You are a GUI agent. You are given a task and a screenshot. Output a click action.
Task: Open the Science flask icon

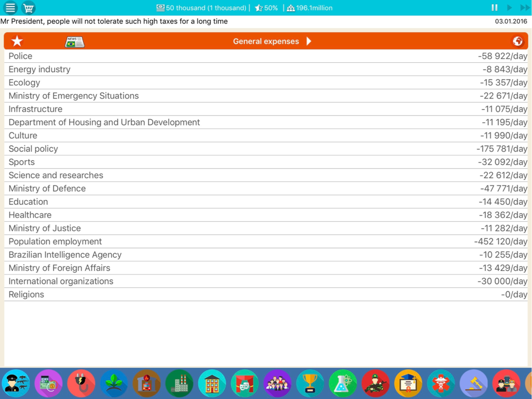343,384
